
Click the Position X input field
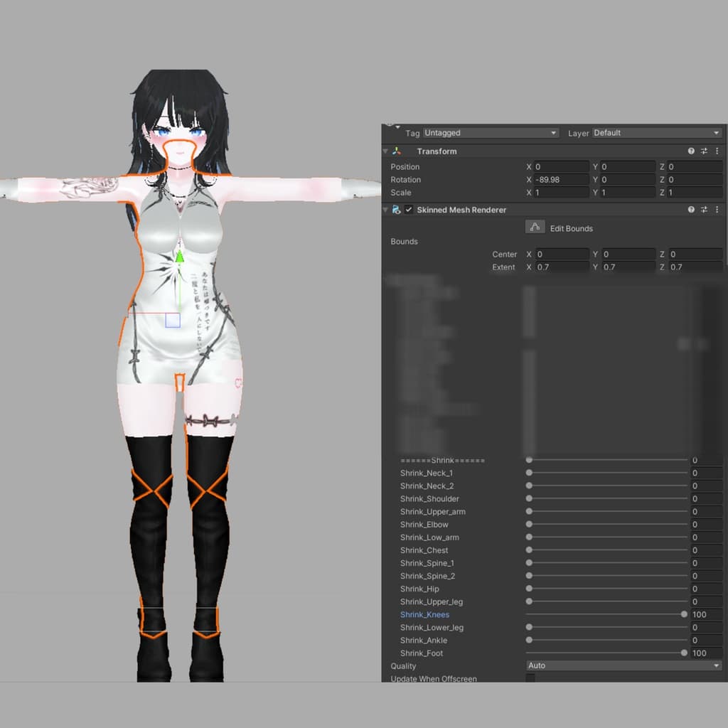pyautogui.click(x=562, y=166)
